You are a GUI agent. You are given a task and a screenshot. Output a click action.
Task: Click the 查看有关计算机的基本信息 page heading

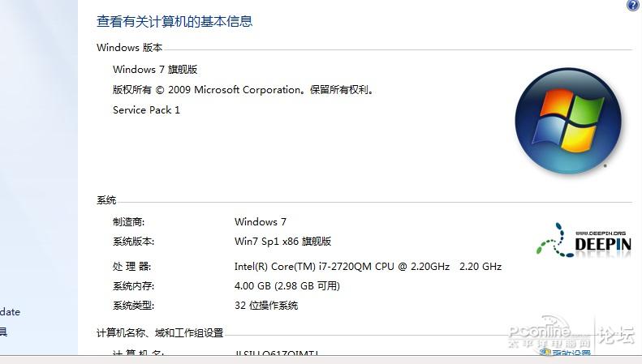[x=175, y=21]
